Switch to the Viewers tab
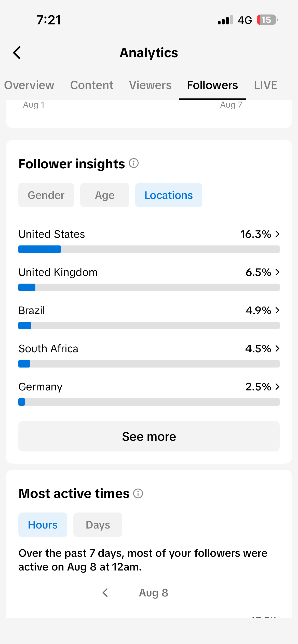 150,85
